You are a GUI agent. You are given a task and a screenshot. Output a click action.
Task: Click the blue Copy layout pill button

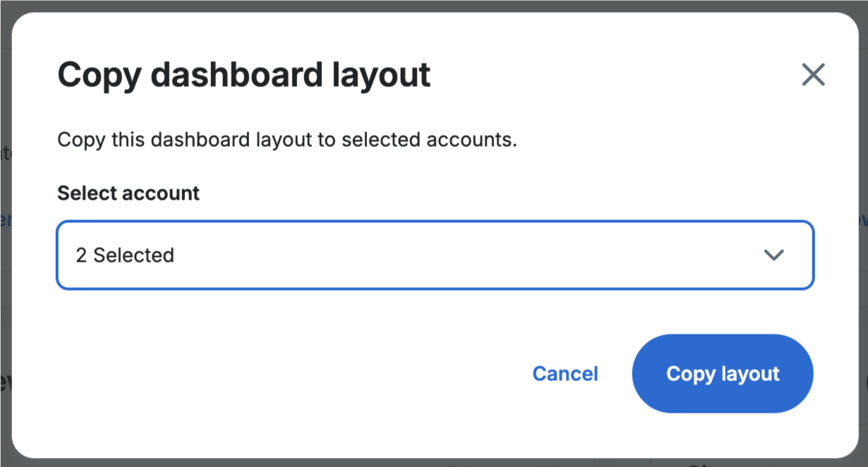(x=723, y=373)
